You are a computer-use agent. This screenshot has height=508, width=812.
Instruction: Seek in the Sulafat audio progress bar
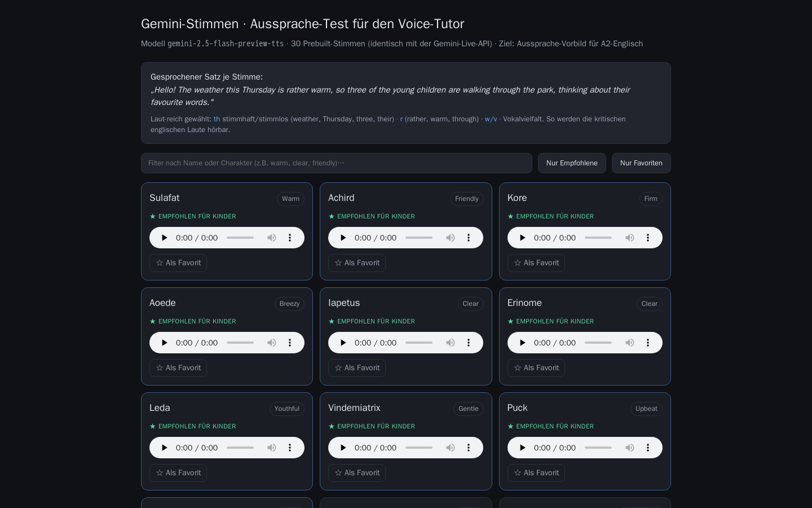pos(240,238)
